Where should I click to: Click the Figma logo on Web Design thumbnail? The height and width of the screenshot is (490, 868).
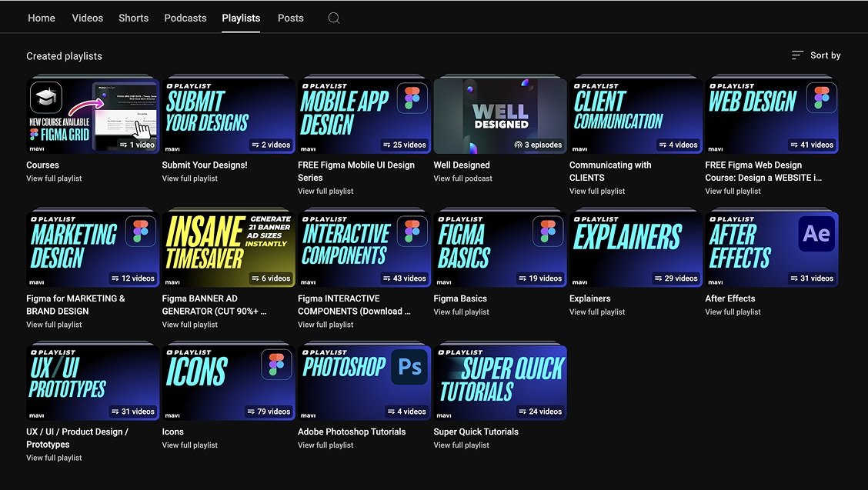coord(821,98)
